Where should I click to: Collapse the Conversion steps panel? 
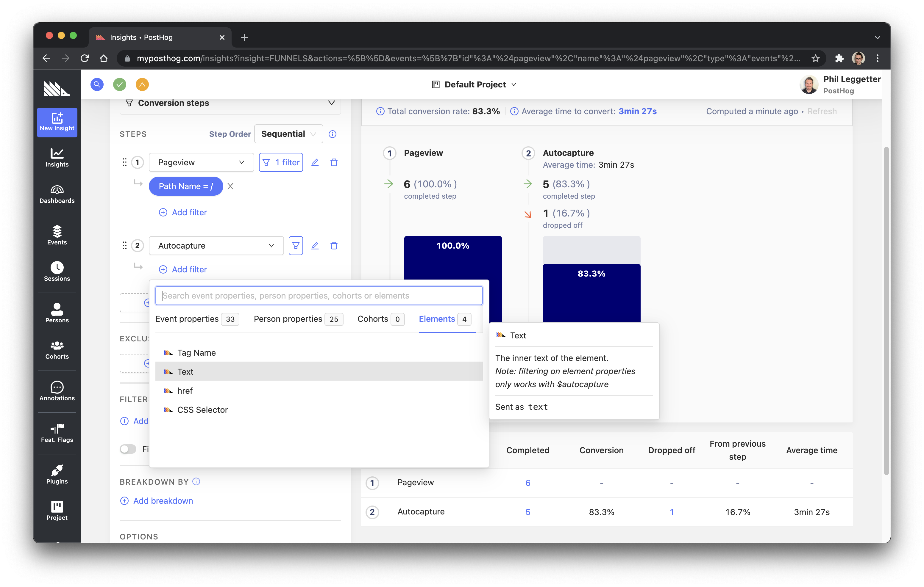331,103
